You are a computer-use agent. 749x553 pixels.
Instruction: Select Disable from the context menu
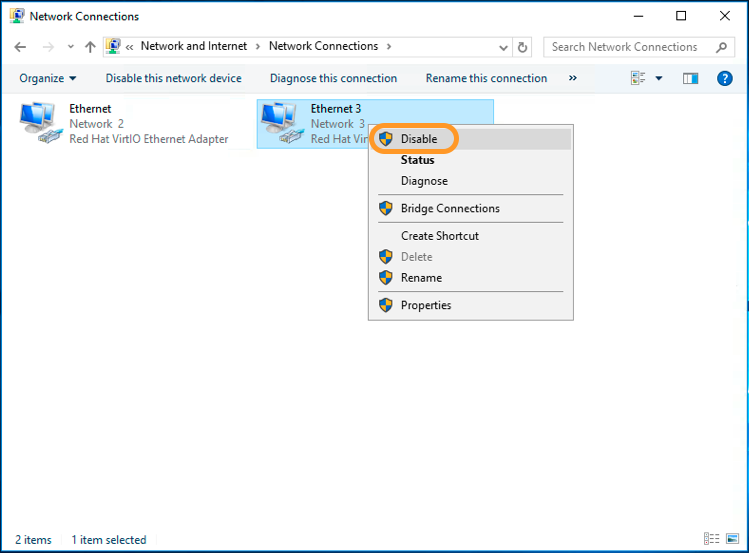419,139
